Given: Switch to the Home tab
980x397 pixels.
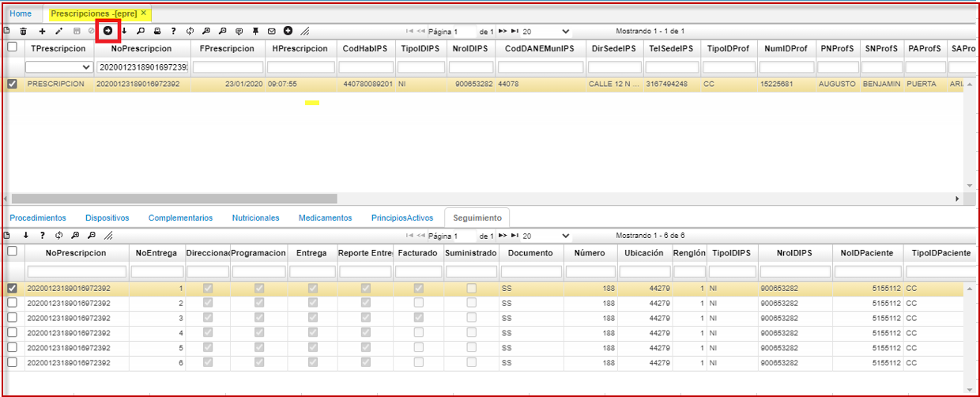Looking at the screenshot, I should click(21, 13).
